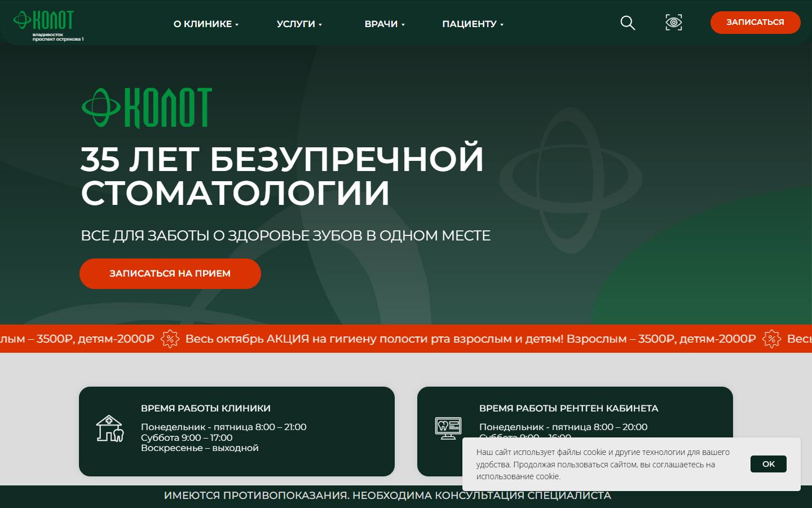
Task: Click the cookie notice text Наш сайт использует файлы
Action: tap(603, 464)
